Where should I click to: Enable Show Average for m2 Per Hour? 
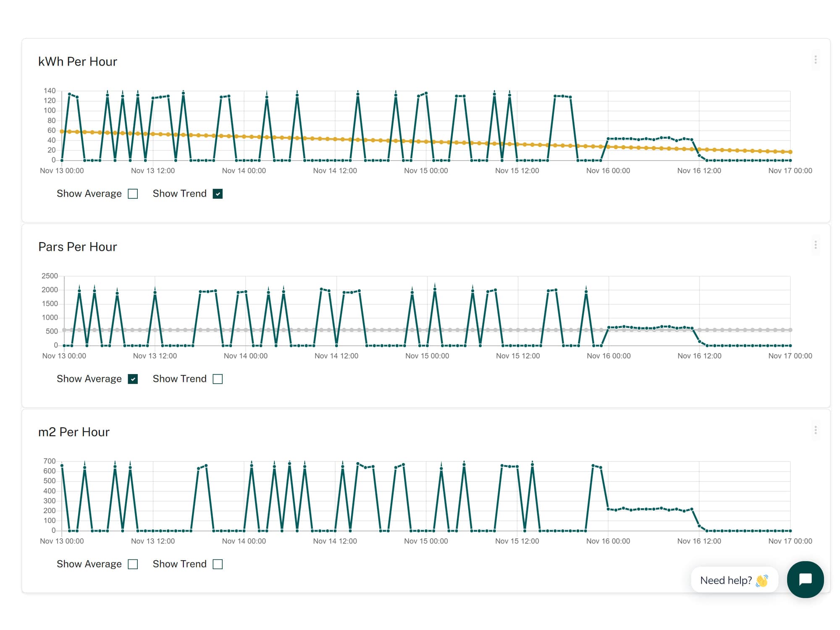133,564
